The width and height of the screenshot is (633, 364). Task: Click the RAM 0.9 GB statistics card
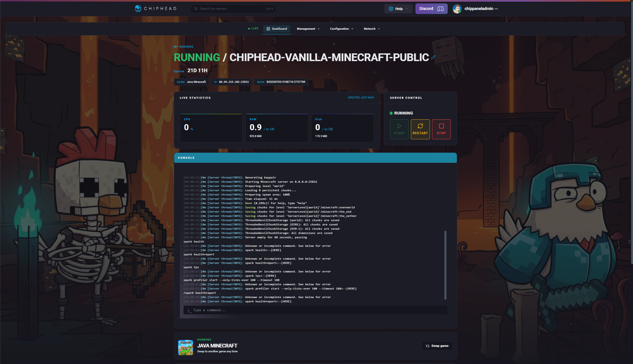pyautogui.click(x=277, y=128)
